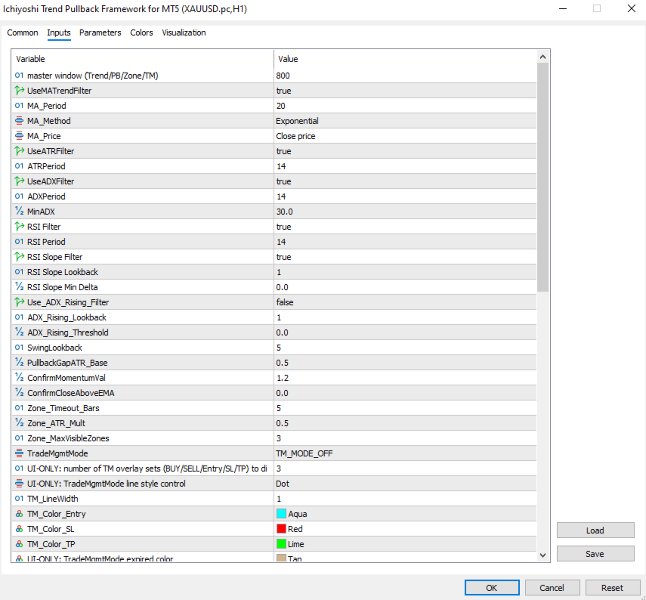
Task: Click the integer icon beside master window
Action: [19, 75]
